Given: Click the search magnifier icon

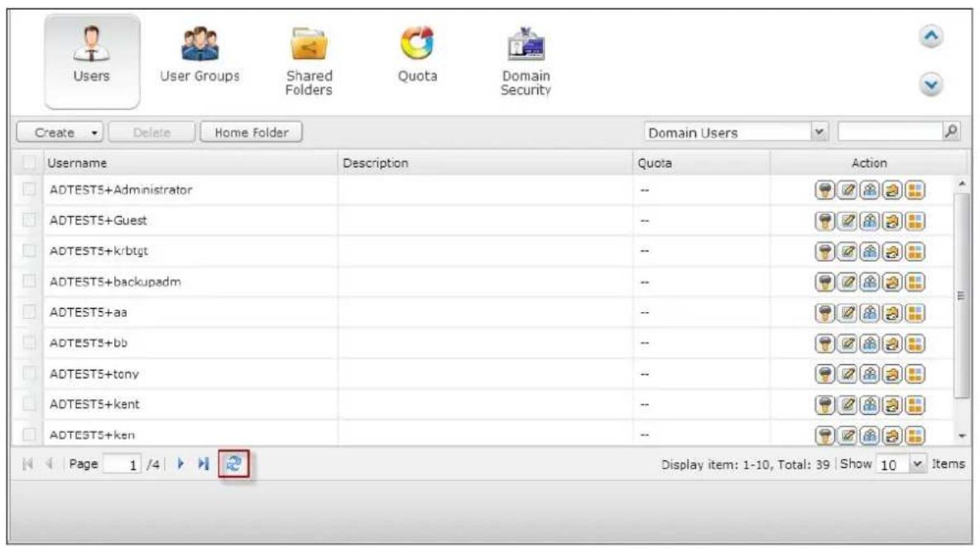Looking at the screenshot, I should (x=951, y=132).
